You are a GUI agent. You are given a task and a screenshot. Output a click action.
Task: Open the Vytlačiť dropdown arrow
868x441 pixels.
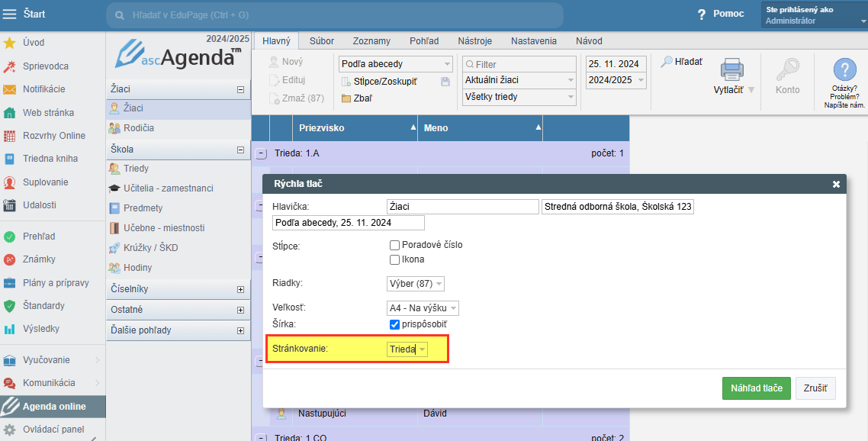[x=751, y=90]
